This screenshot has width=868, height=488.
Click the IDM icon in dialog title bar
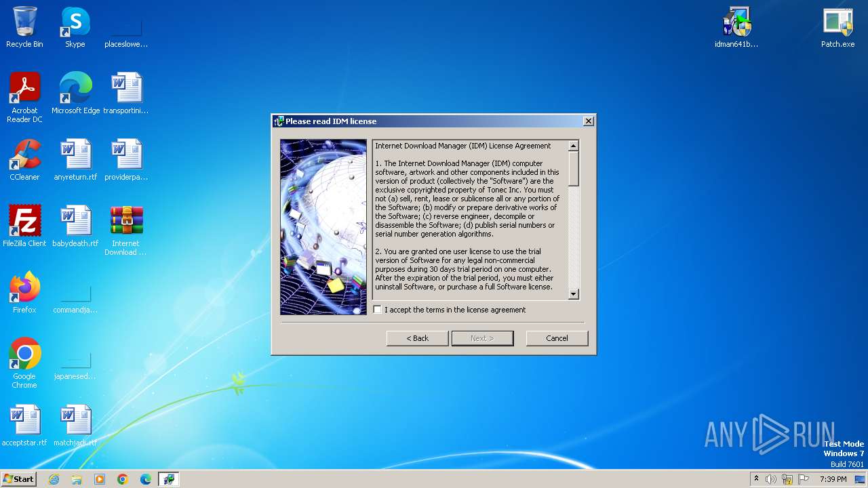coord(279,121)
